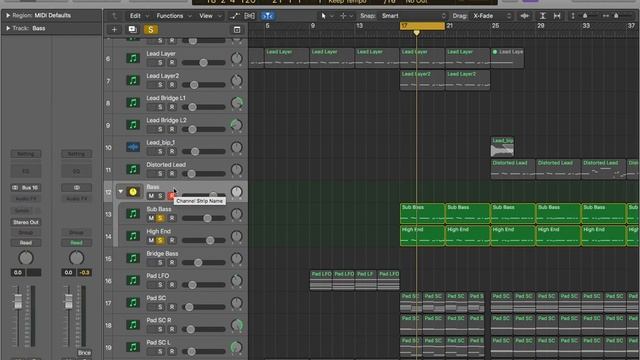Image resolution: width=640 pixels, height=360 pixels.
Task: Toggle solo on the High End track
Action: [160, 240]
